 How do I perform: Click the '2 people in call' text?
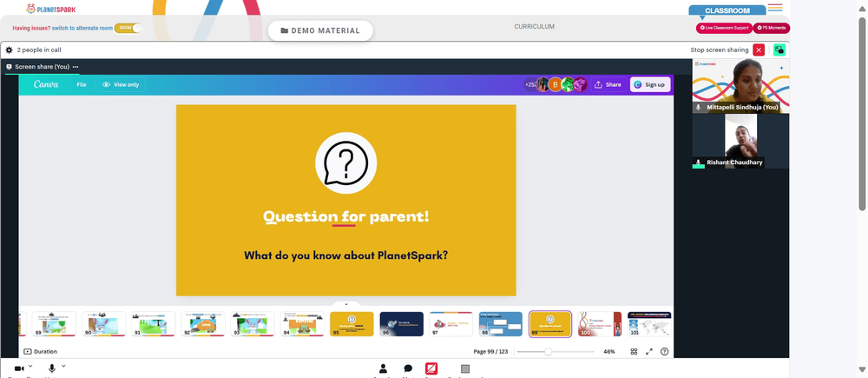pos(39,50)
